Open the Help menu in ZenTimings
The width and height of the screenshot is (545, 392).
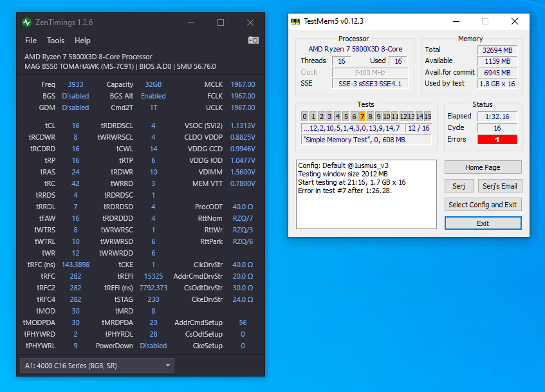click(82, 41)
